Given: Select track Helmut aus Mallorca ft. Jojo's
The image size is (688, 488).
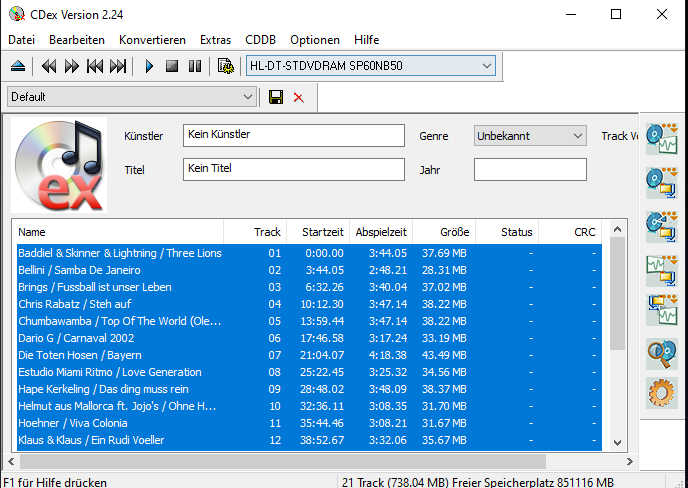Looking at the screenshot, I should (309, 406).
